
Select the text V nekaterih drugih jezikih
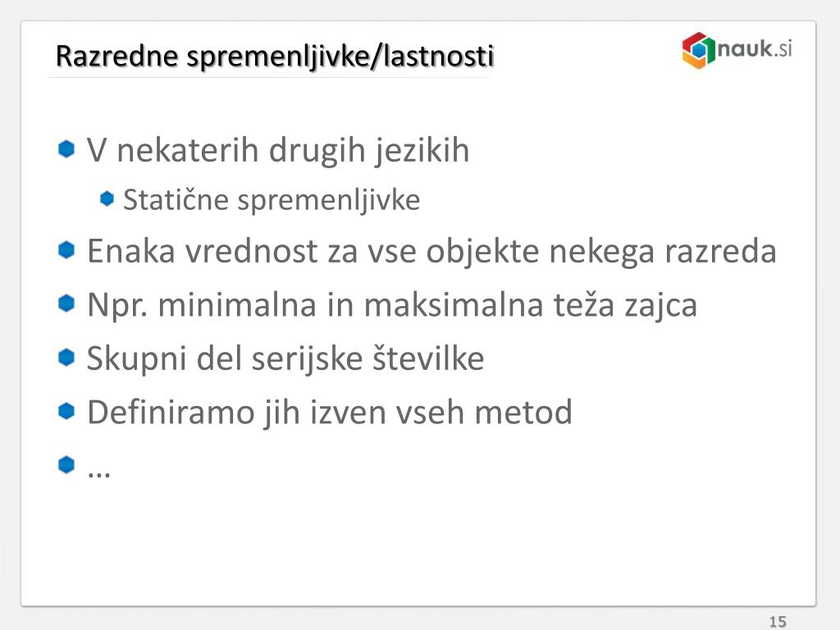click(278, 151)
